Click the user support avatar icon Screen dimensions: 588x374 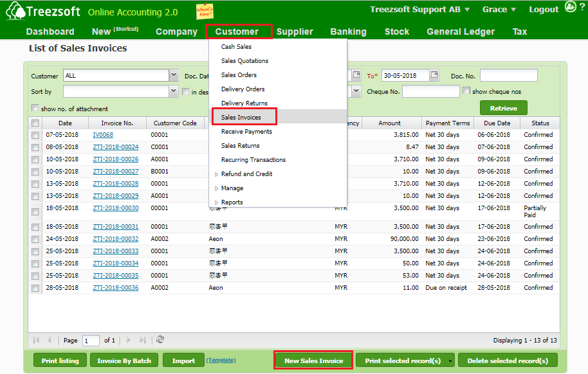tap(571, 6)
